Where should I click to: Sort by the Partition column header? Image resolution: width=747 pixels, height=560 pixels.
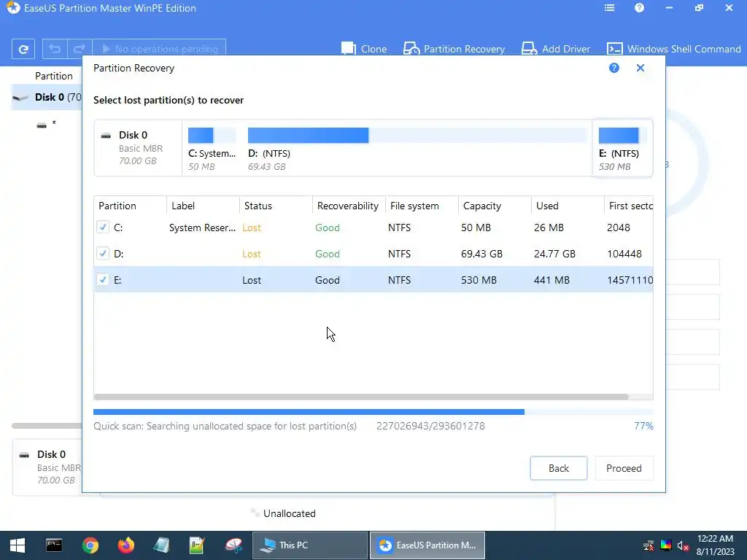(x=130, y=206)
